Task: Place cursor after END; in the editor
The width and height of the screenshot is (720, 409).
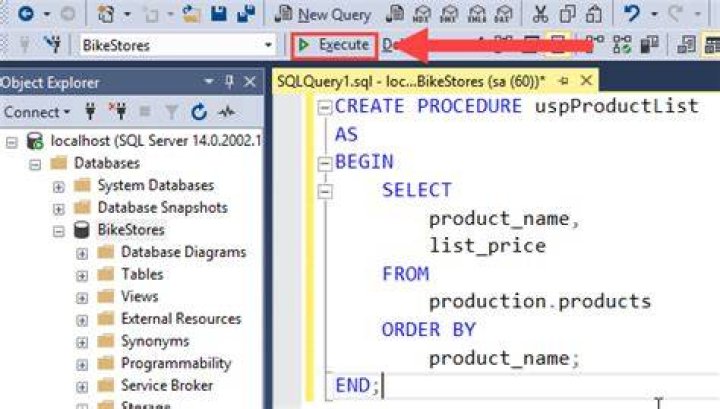Action: [x=381, y=386]
